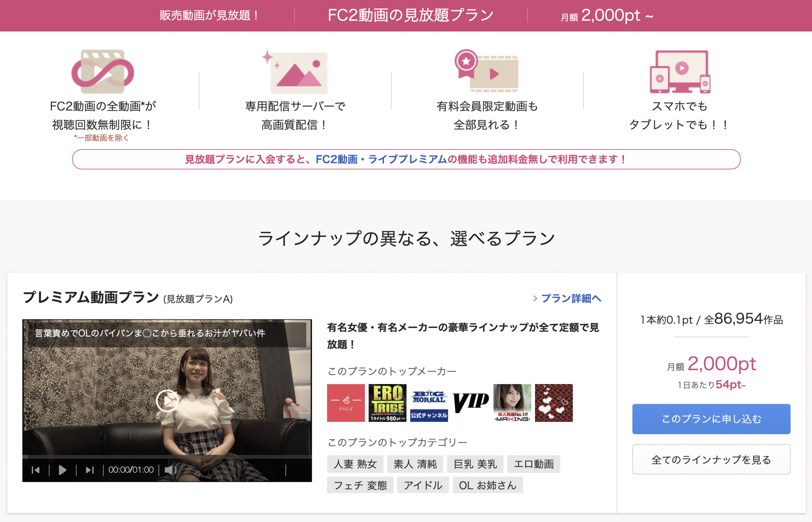Image resolution: width=812 pixels, height=522 pixels.
Task: Open the EAGLE maker logo
Action: [346, 403]
